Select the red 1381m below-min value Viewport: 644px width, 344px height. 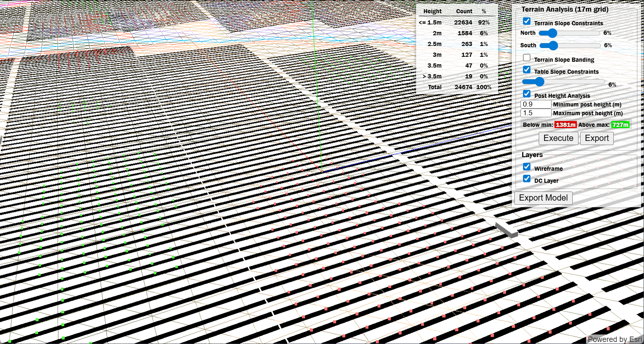566,125
